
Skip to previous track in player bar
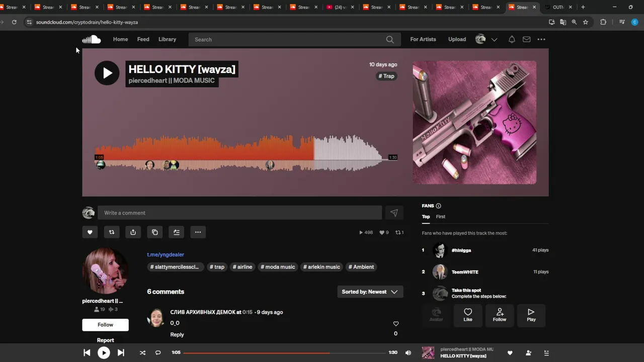tap(87, 353)
